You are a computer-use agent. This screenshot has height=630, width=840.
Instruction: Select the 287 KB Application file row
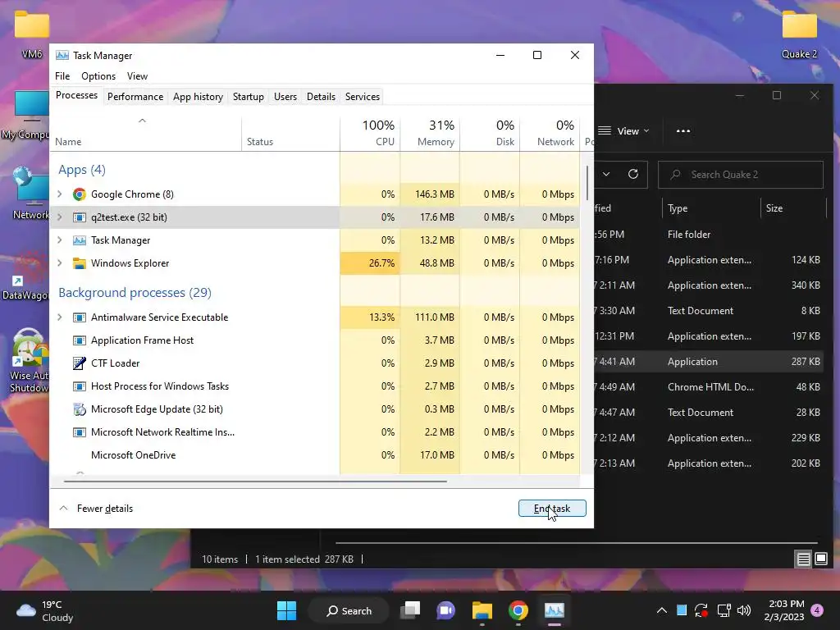point(708,362)
